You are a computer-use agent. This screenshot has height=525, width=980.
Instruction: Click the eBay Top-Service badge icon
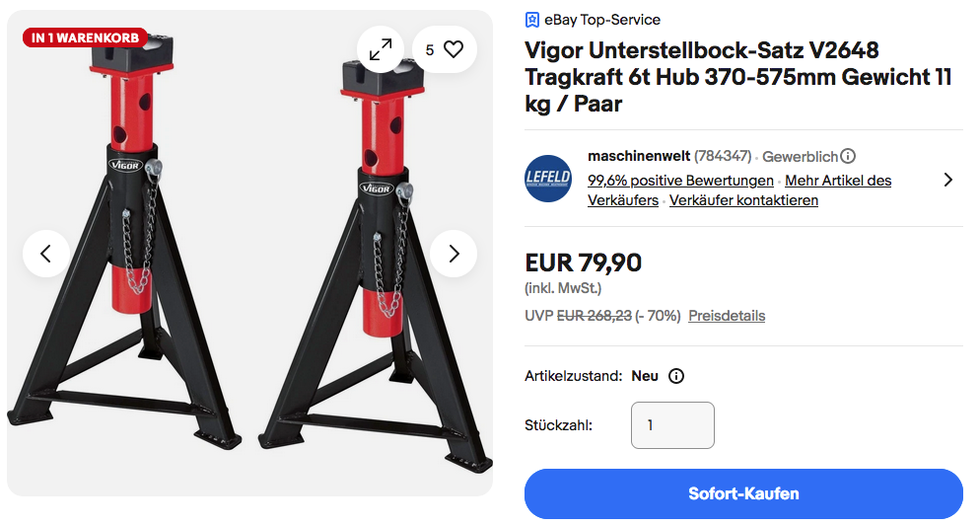tap(531, 20)
